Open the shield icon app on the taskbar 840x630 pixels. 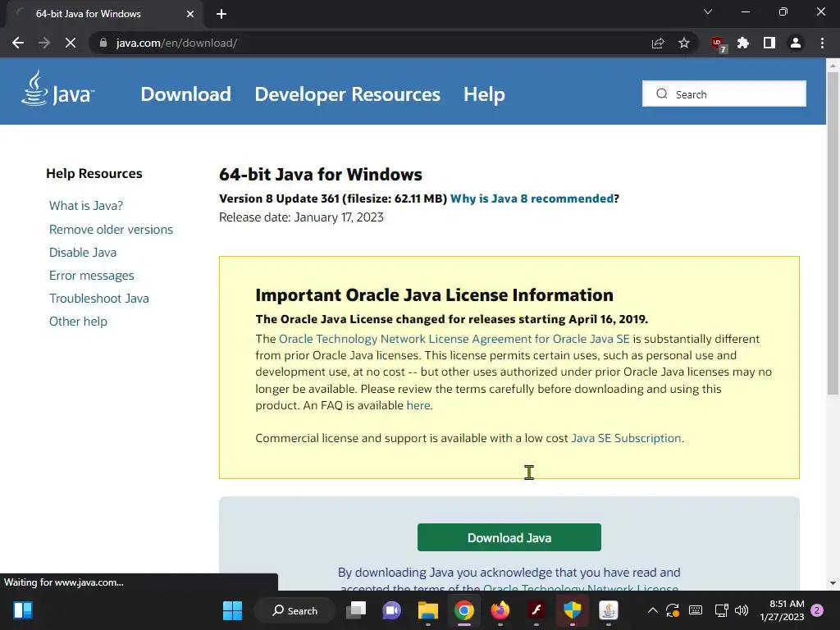572,610
